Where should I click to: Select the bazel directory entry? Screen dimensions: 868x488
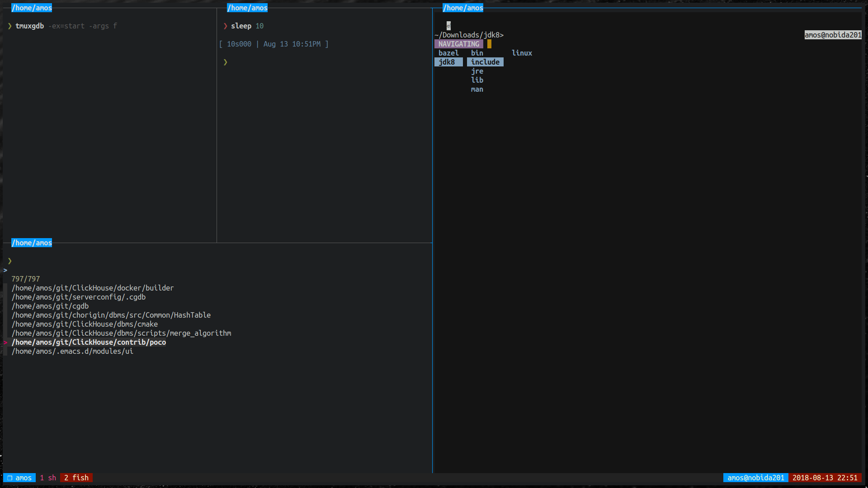click(x=448, y=53)
